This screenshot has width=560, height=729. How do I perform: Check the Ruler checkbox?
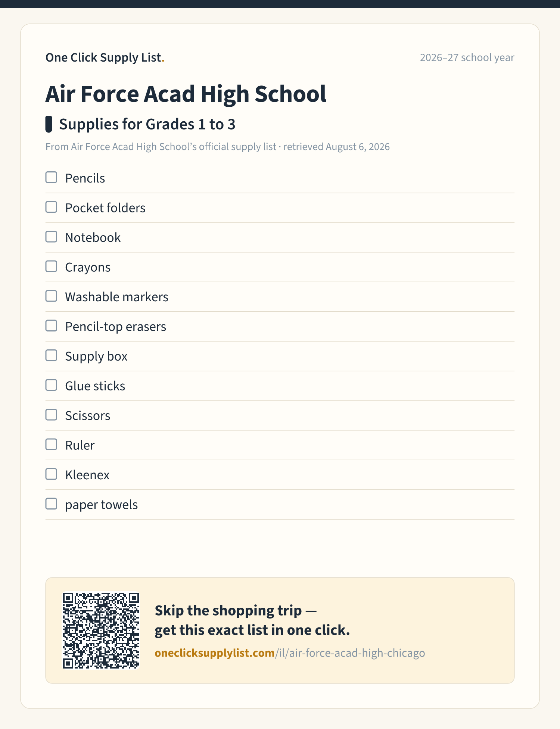[x=51, y=445]
